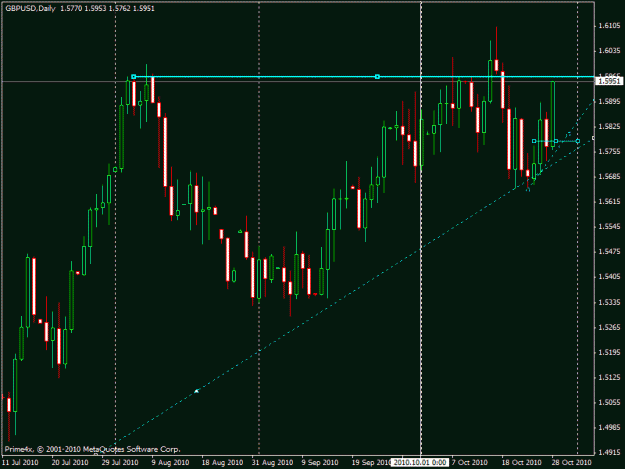The height and width of the screenshot is (469, 625).
Task: Click the 1.5951 current price label
Action: 608,81
